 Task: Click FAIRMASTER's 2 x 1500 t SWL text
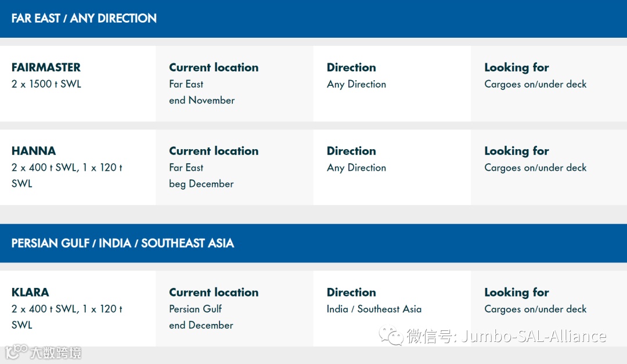[46, 84]
